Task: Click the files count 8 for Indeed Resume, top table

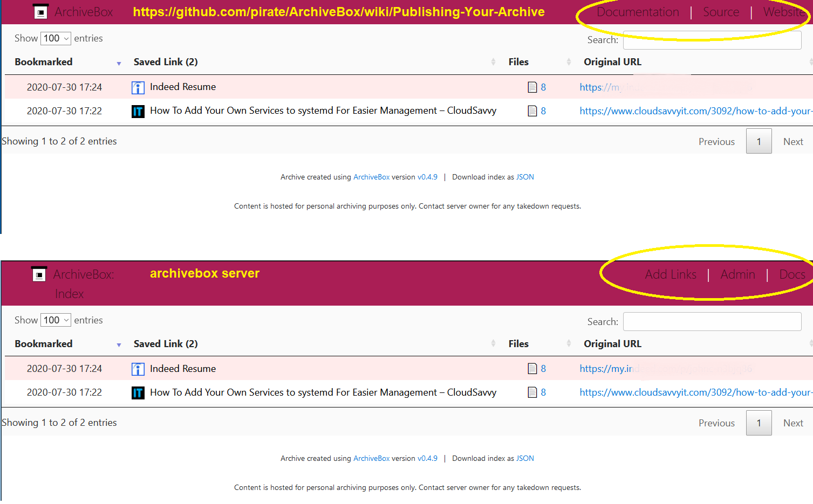Action: coord(543,87)
